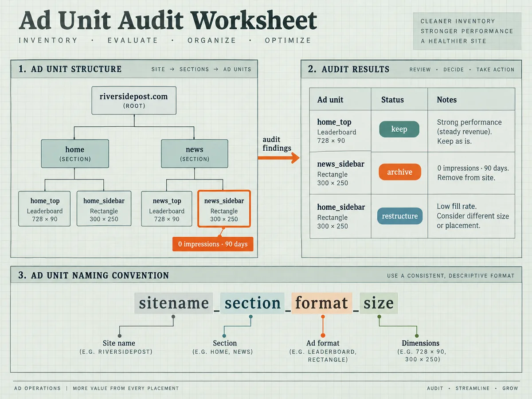Select the home section node
The image size is (532, 399).
pos(75,153)
